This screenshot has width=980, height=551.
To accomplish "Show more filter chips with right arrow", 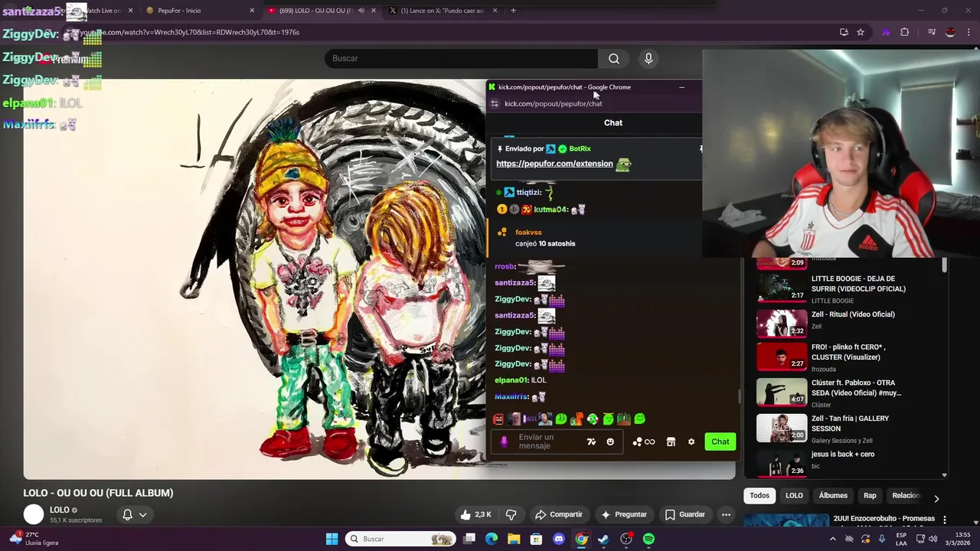I will coord(936,498).
